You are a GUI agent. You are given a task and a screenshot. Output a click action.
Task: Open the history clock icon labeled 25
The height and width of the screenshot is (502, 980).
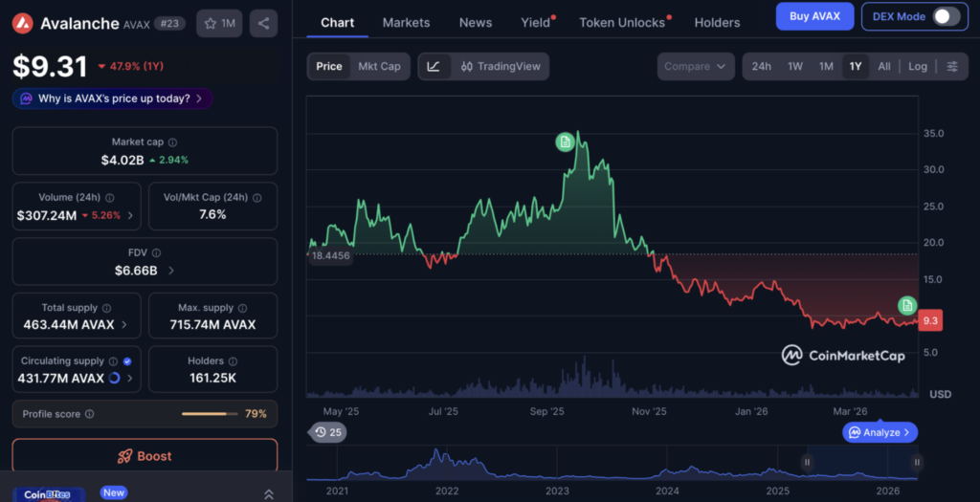point(328,432)
